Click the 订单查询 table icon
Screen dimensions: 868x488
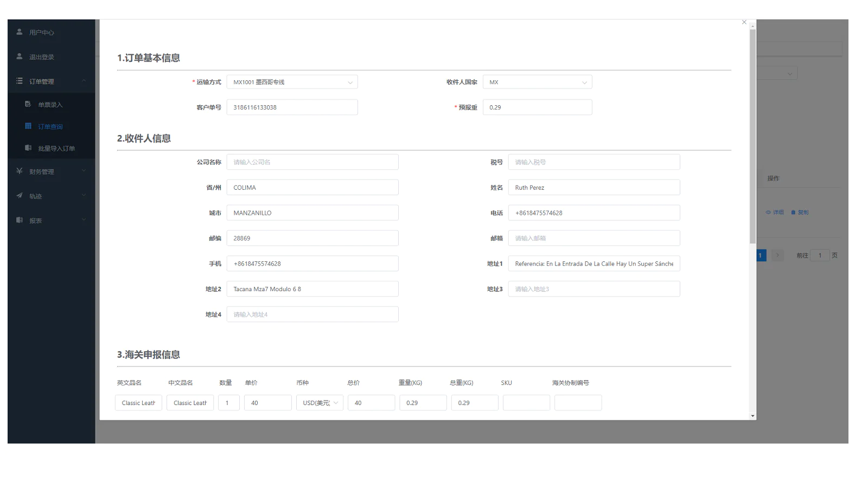click(x=28, y=126)
